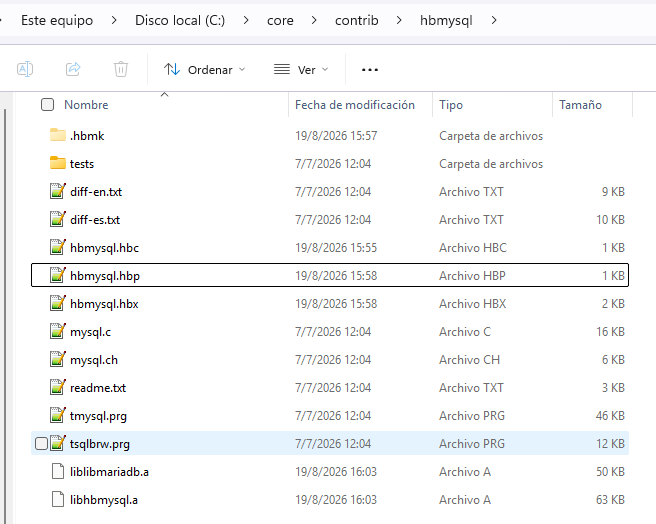Open the Ver view dropdown
The height and width of the screenshot is (524, 656).
[x=301, y=69]
